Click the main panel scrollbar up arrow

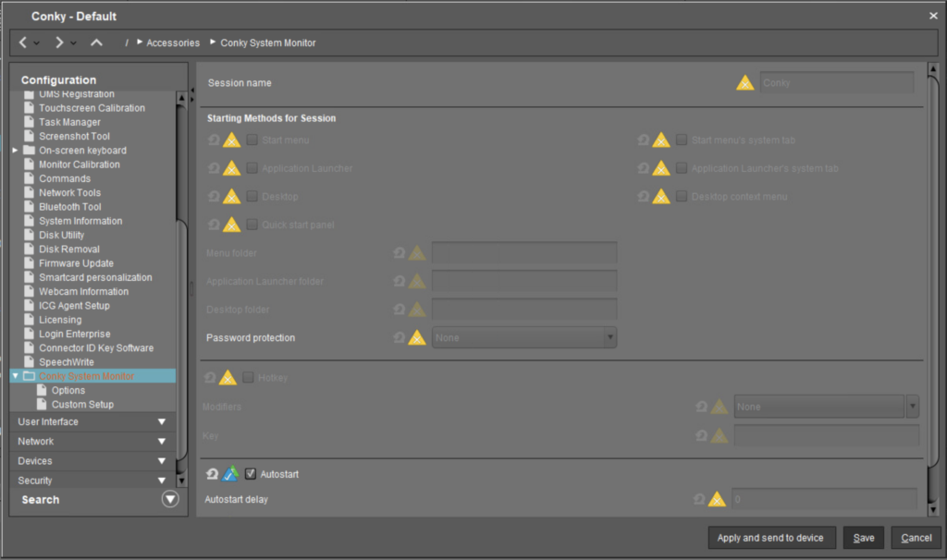932,68
